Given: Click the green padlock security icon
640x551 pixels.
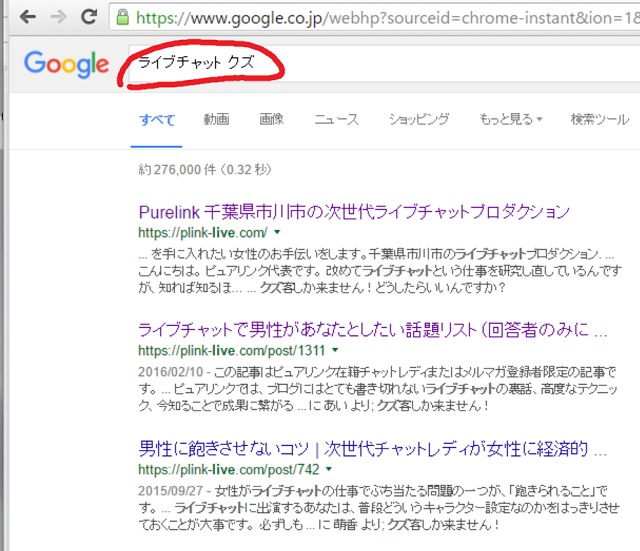Looking at the screenshot, I should tap(122, 17).
